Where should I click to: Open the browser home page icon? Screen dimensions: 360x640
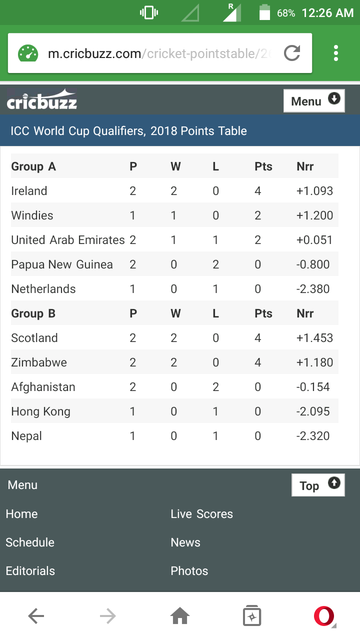coord(180,616)
